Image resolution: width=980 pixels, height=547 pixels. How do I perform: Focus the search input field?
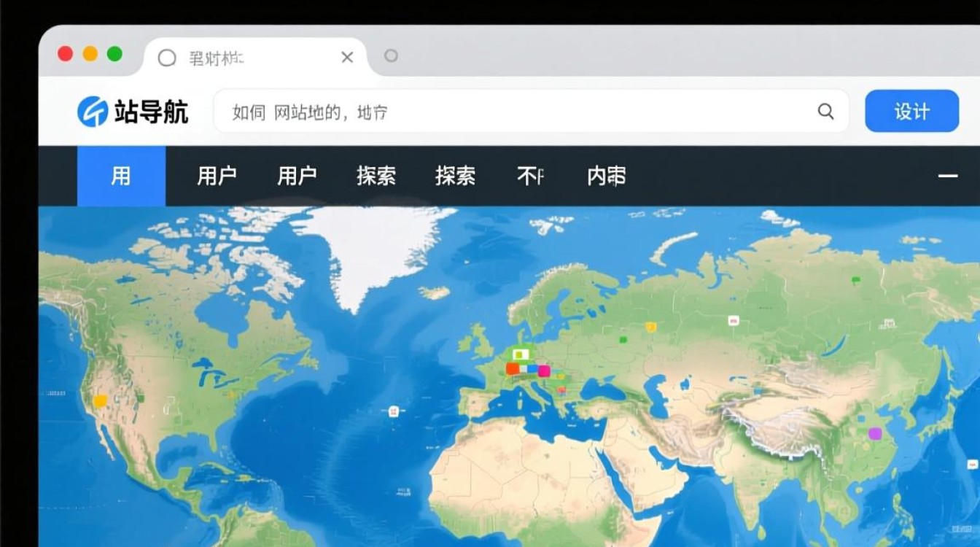pos(510,111)
